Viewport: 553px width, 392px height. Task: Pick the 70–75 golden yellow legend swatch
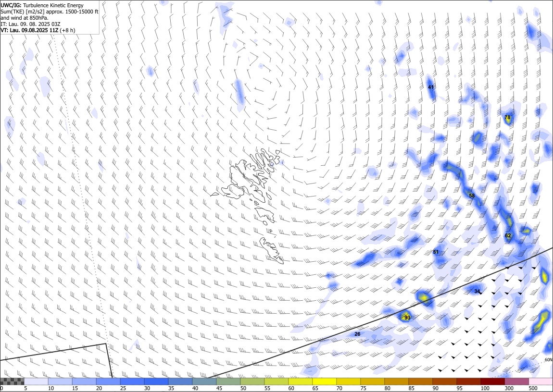(x=349, y=381)
